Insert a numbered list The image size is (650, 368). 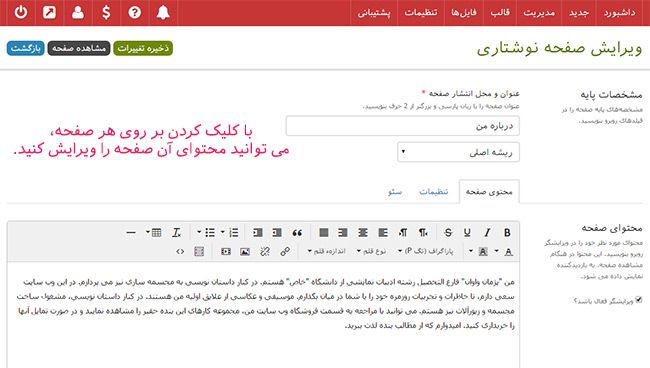pos(234,233)
